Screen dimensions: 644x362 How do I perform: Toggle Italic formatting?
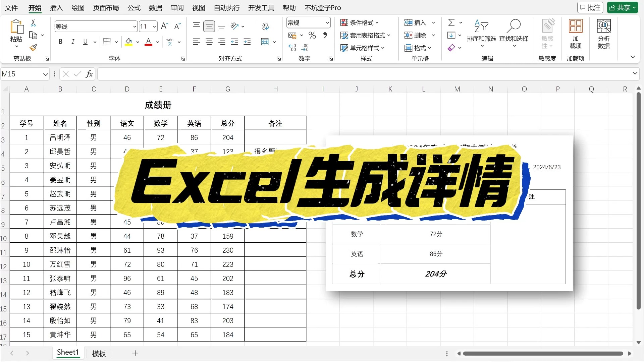pos(73,42)
